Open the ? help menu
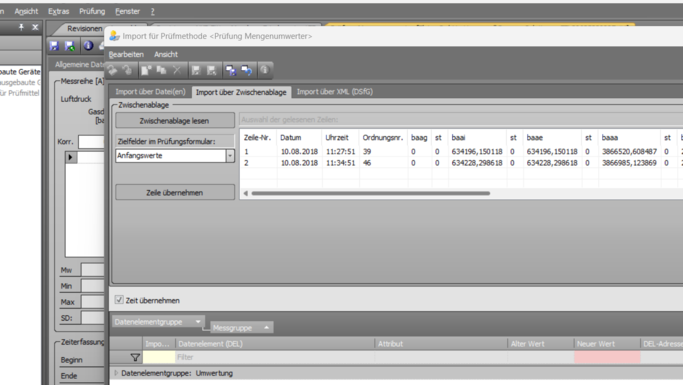Screen dimensions: 683x385 coord(152,11)
